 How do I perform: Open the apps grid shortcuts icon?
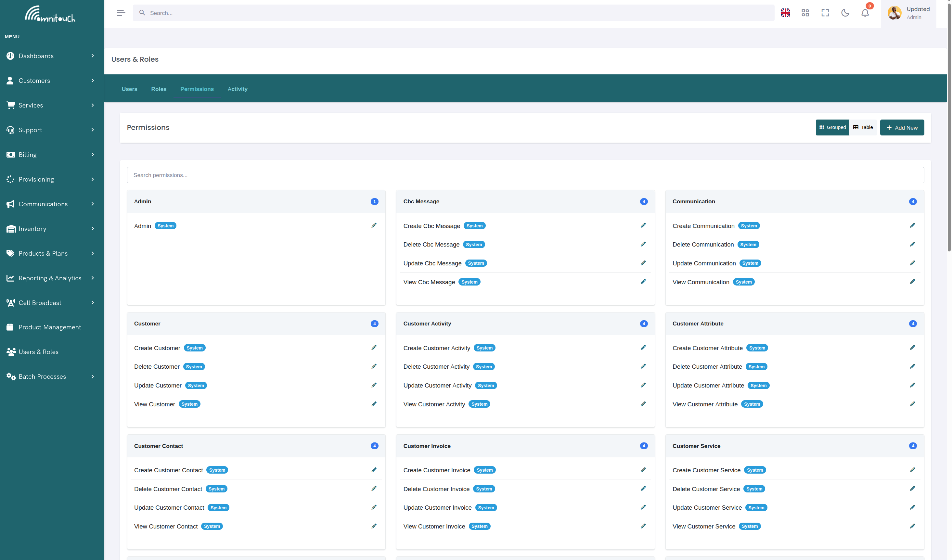pos(805,12)
